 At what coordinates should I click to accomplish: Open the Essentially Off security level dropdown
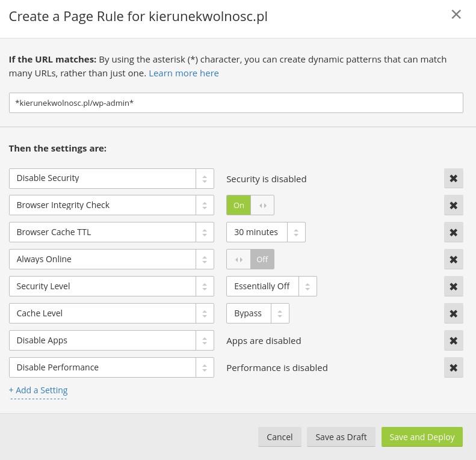(271, 286)
